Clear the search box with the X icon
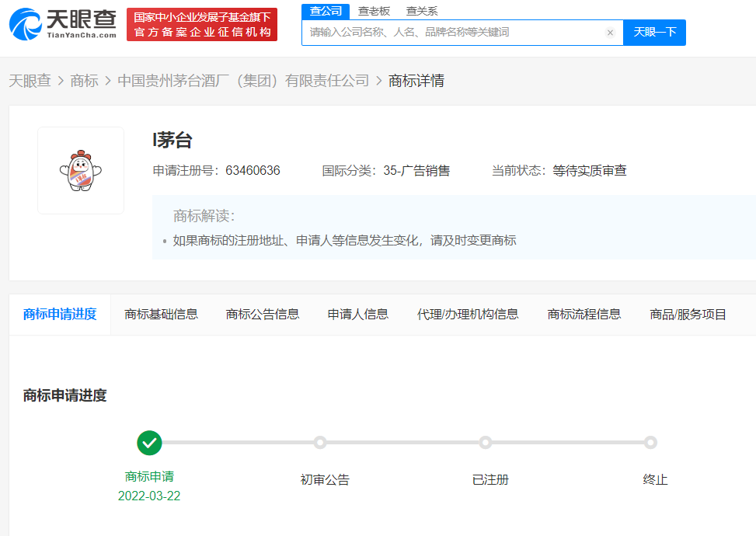The height and width of the screenshot is (536, 756). pos(610,33)
